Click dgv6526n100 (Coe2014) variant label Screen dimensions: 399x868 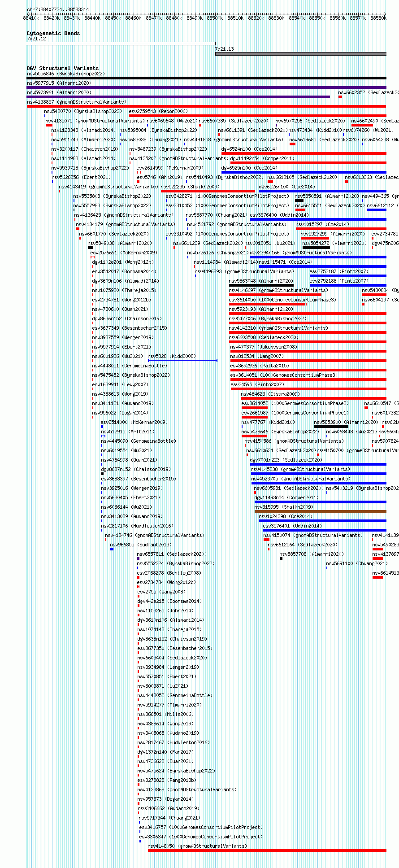[x=287, y=187]
